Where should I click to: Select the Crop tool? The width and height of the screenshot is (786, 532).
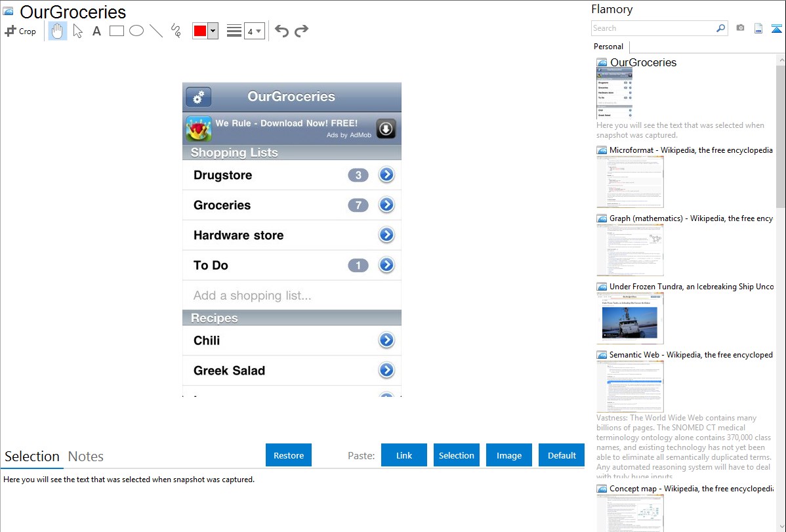point(20,31)
